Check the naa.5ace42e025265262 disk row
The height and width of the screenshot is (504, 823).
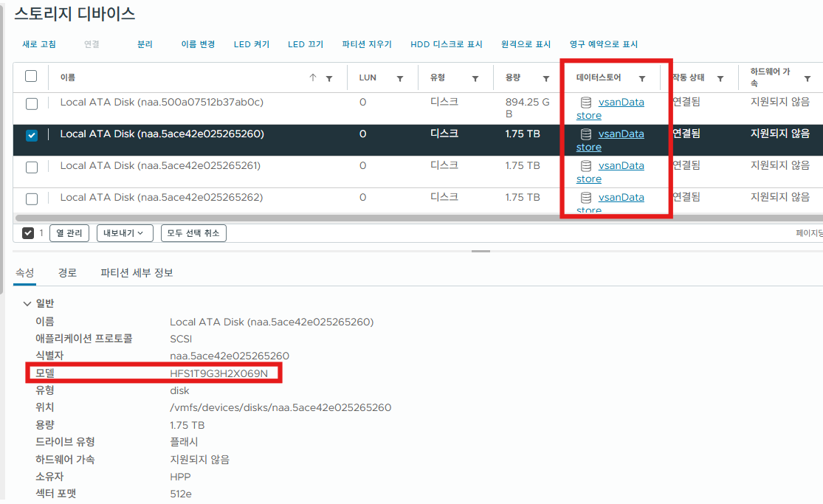32,199
